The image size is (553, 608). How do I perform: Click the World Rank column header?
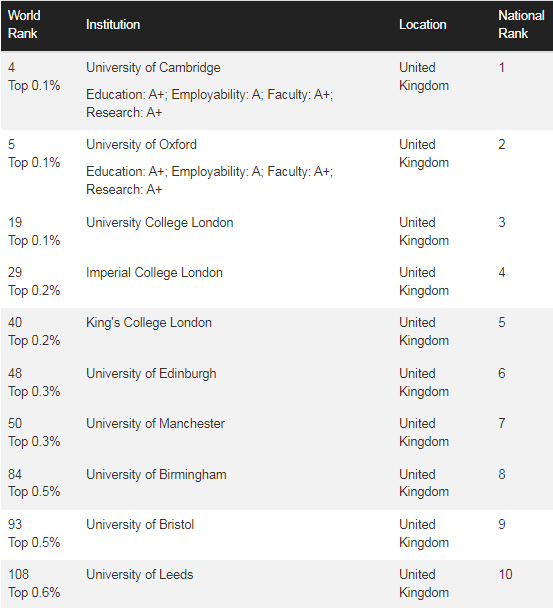coord(24,24)
